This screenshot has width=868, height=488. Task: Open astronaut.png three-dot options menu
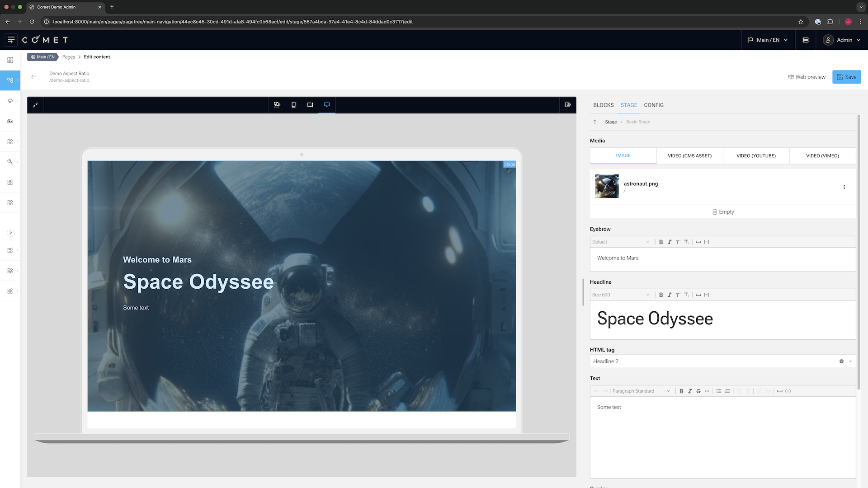tap(844, 187)
